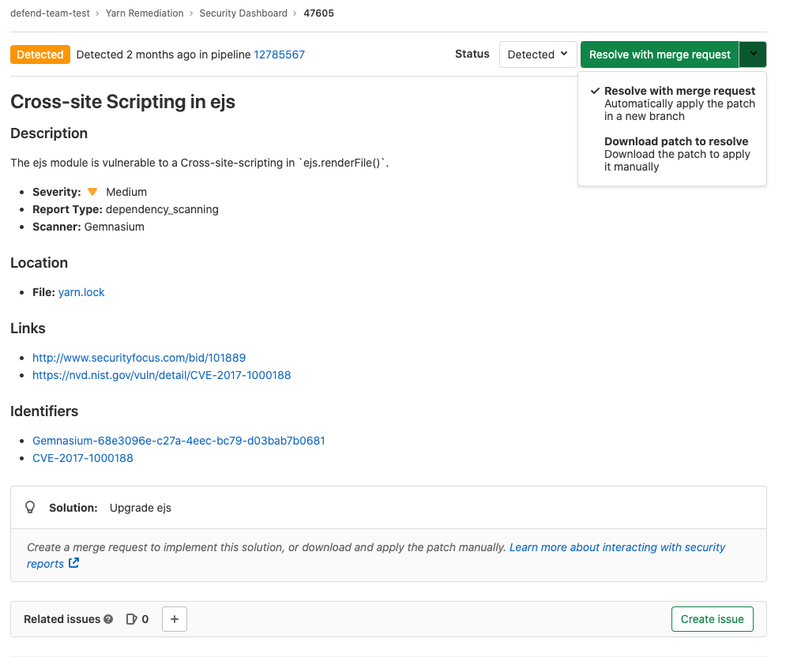786x672 pixels.
Task: Click the Create issue button
Action: (x=712, y=619)
